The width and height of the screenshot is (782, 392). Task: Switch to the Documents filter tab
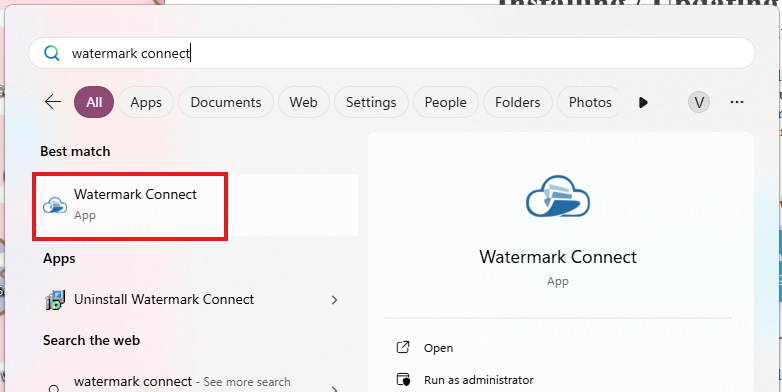coord(226,102)
